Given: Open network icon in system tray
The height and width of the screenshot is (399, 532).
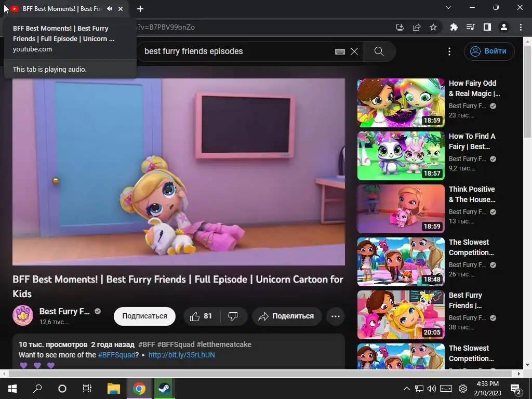Looking at the screenshot, I should pyautogui.click(x=419, y=389).
